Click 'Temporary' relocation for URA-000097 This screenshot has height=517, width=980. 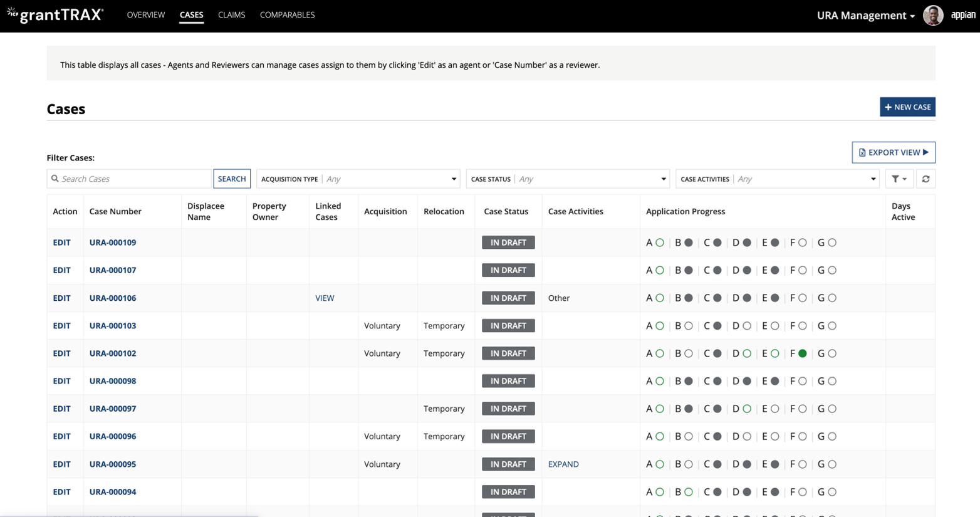point(444,409)
